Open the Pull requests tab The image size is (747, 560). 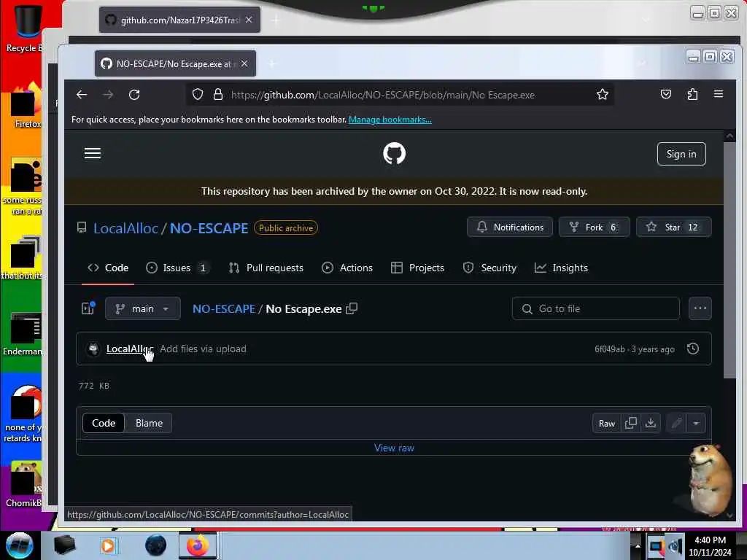coord(266,268)
